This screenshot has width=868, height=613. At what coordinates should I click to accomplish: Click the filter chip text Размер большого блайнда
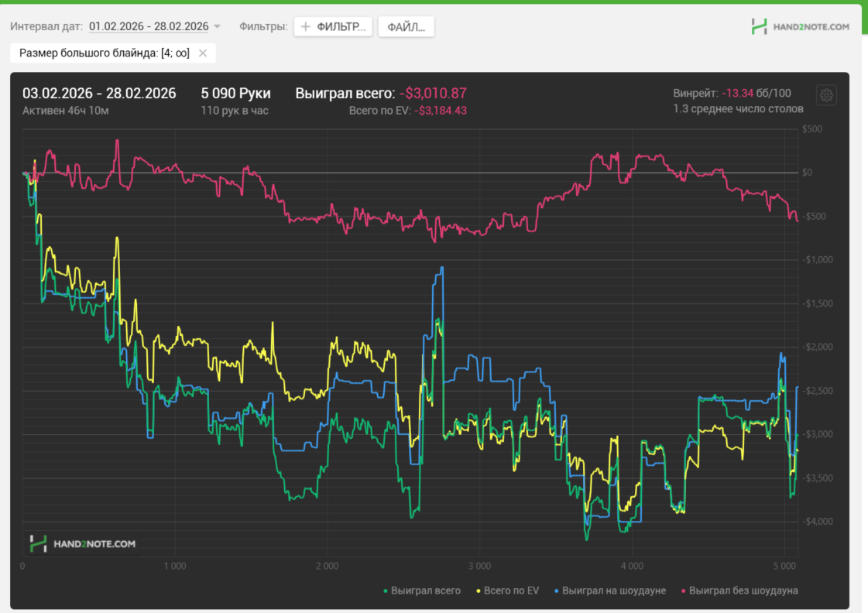[105, 53]
